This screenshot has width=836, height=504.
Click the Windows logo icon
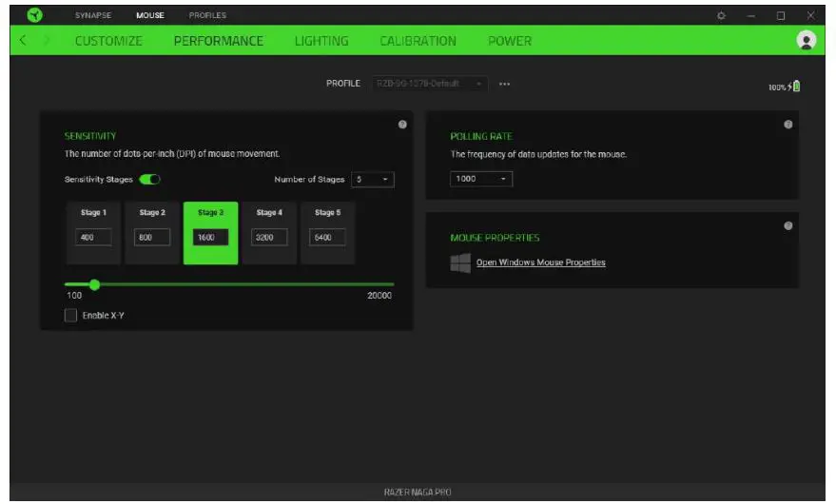[x=460, y=262]
